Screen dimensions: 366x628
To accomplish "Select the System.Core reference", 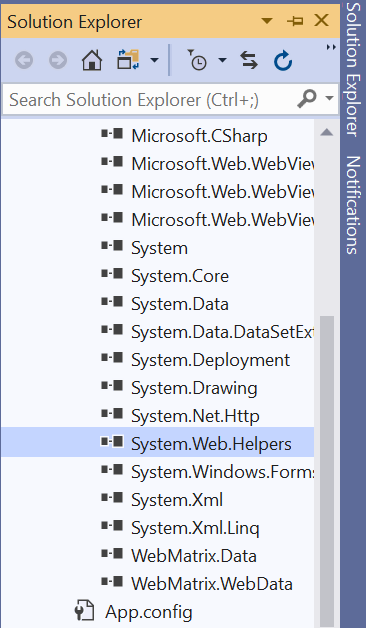I will [x=180, y=276].
